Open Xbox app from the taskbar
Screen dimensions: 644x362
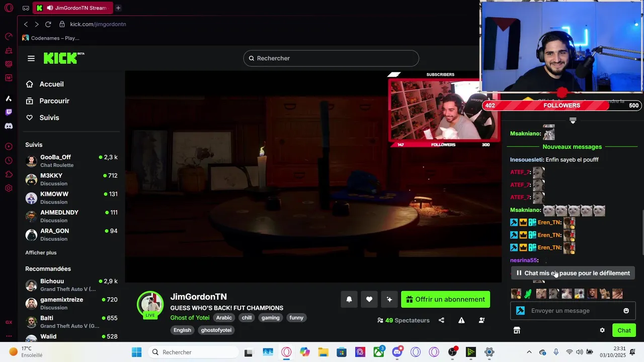[x=378, y=352]
